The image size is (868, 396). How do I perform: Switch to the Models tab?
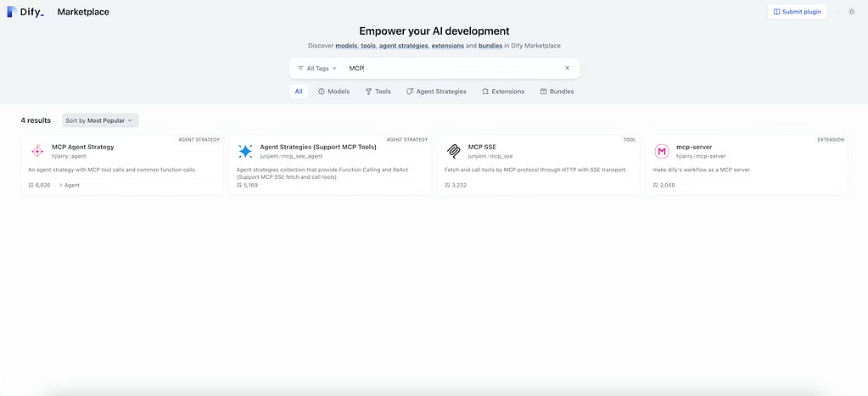pyautogui.click(x=333, y=92)
